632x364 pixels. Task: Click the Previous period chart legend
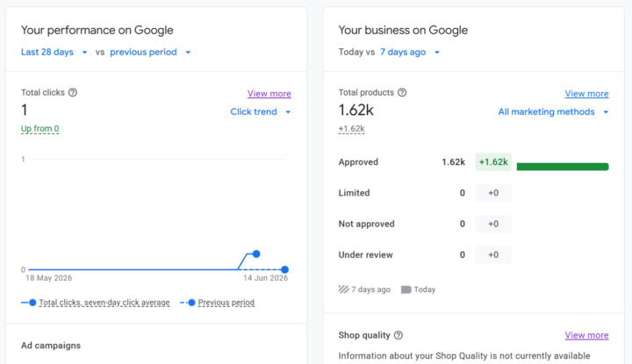(218, 303)
